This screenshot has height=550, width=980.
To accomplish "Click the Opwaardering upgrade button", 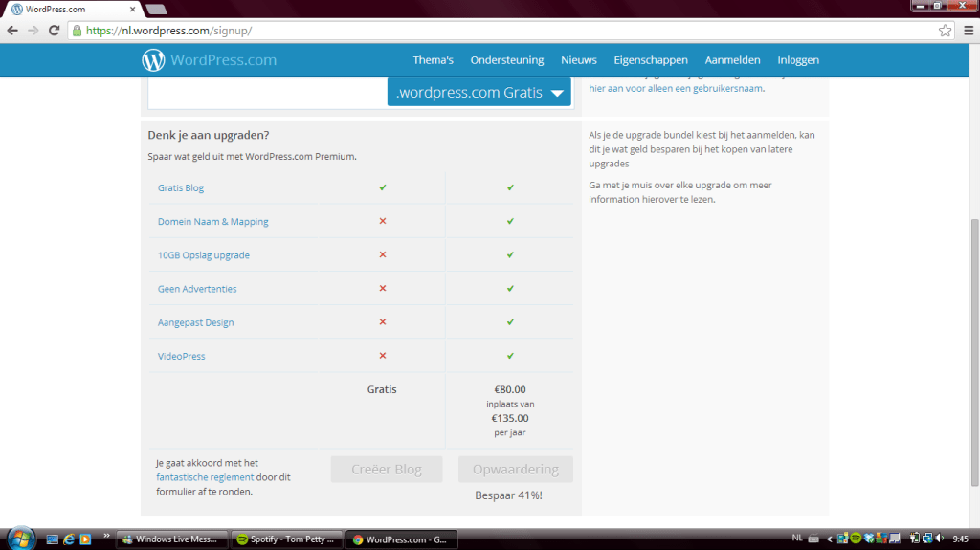I will [x=515, y=470].
